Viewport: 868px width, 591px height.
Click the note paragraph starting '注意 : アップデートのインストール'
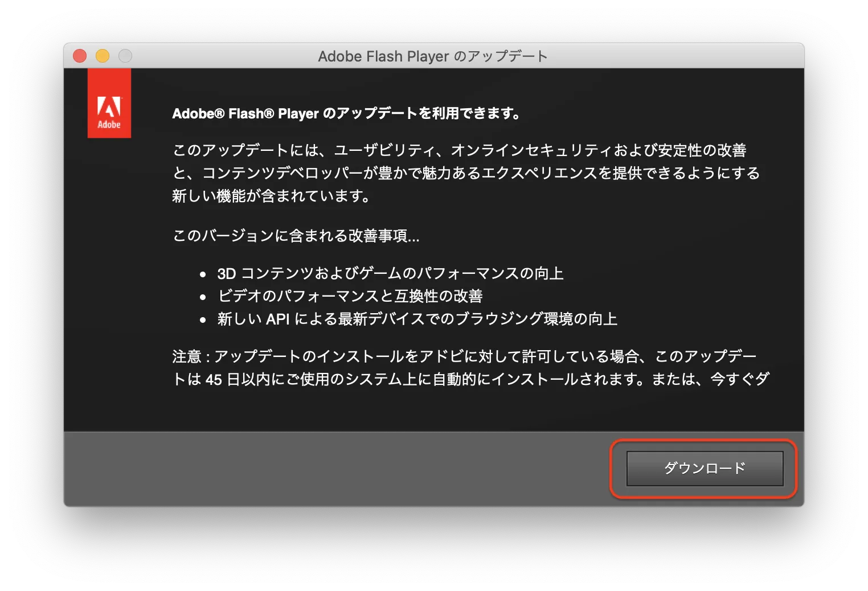(471, 368)
